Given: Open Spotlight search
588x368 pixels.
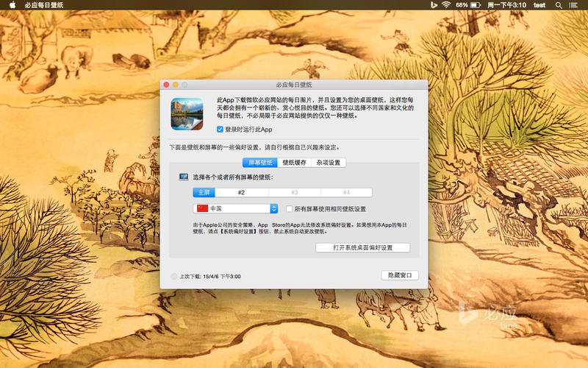Looking at the screenshot, I should [559, 5].
